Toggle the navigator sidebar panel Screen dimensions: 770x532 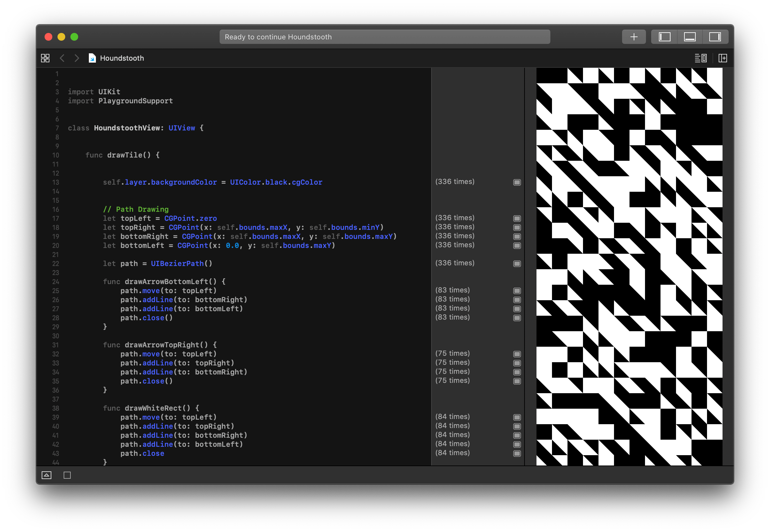pos(664,37)
